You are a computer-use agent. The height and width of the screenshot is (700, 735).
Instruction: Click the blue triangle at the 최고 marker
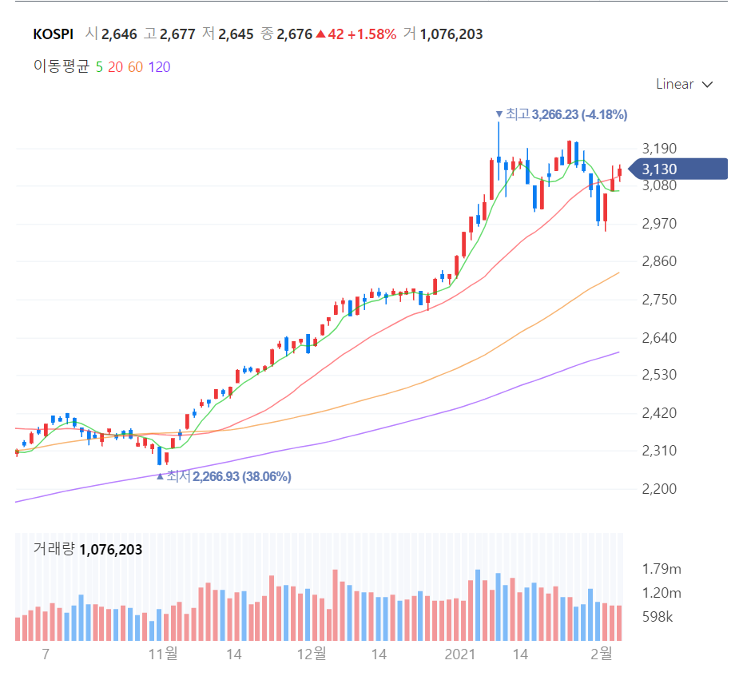499,114
